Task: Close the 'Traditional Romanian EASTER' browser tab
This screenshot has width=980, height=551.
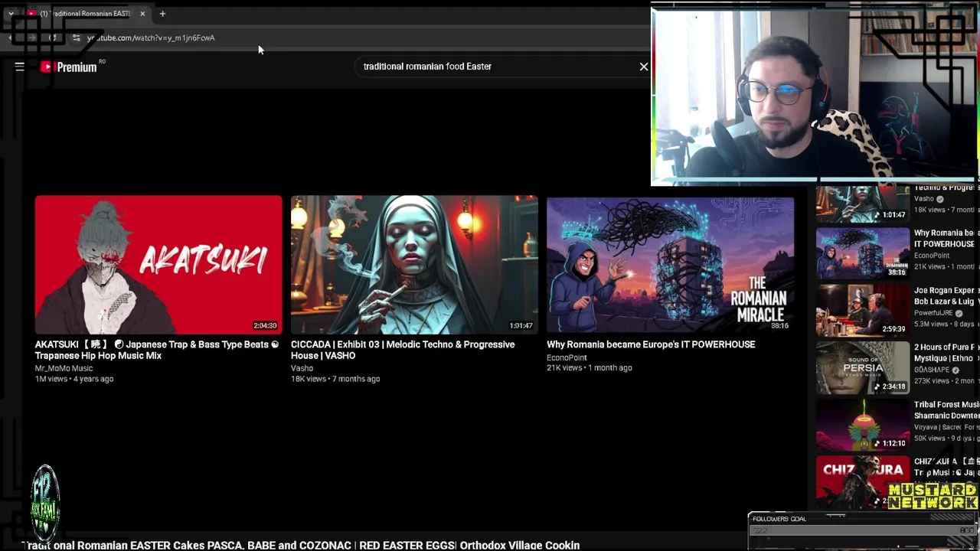Action: (142, 14)
